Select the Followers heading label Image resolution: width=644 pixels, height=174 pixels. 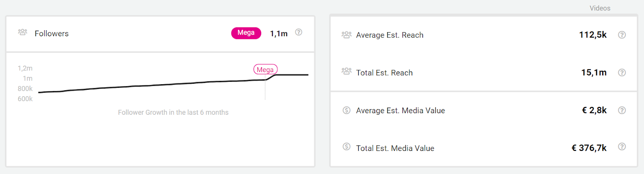click(52, 34)
